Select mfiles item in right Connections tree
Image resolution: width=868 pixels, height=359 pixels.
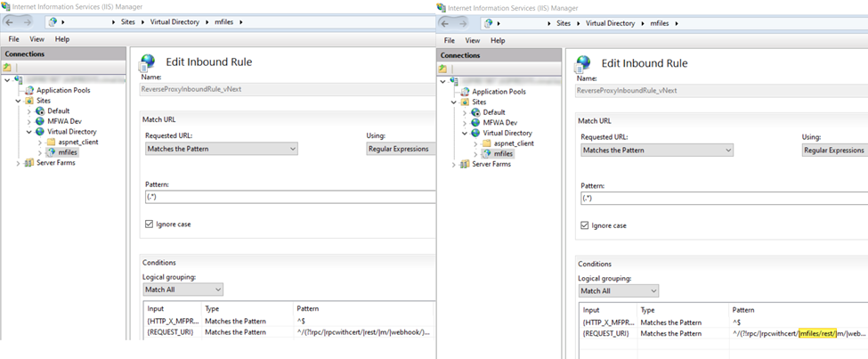pyautogui.click(x=503, y=154)
